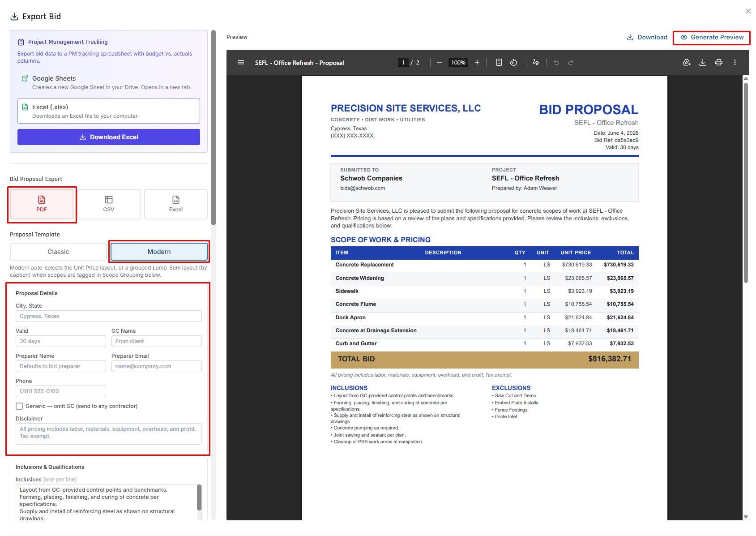This screenshot has width=756, height=536.
Task: Click 'Concrete Widening' row item
Action: 360,278
